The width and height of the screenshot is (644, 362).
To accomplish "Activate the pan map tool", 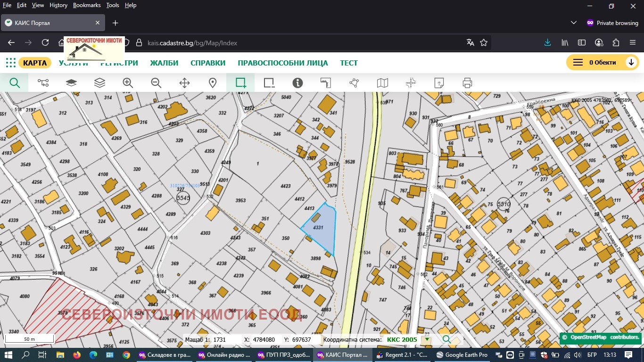I will click(184, 83).
